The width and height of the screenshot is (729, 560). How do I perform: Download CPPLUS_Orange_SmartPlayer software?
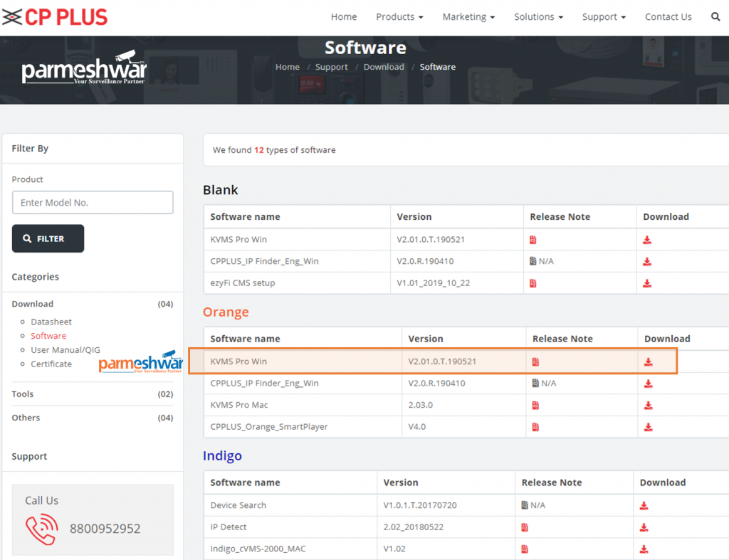click(648, 427)
